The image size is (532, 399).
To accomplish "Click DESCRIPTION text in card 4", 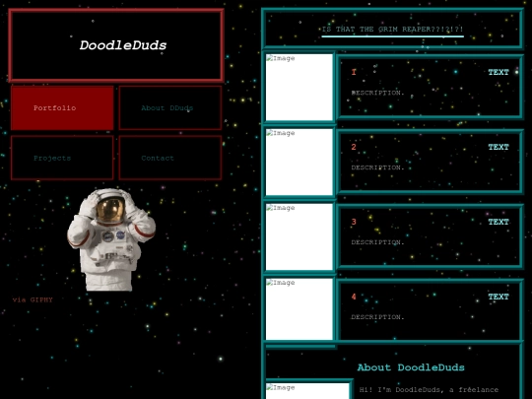I will (377, 317).
